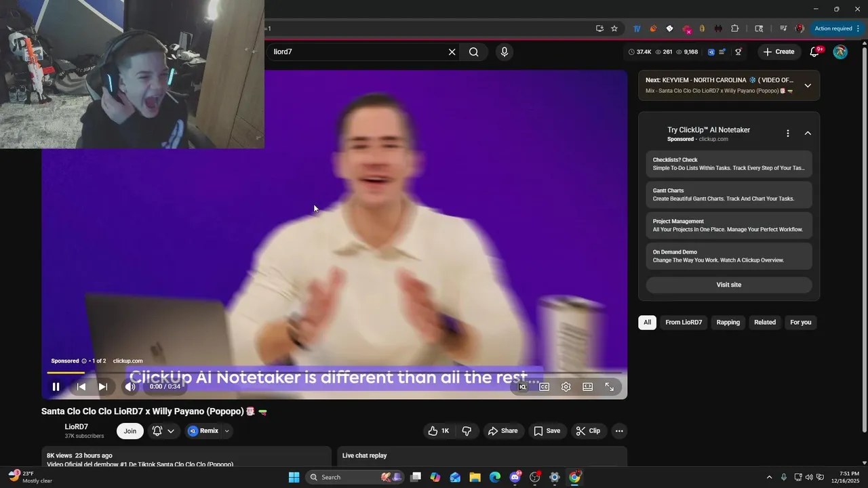Clear the liord7 search text
Viewport: 868px width, 488px height.
pos(452,52)
